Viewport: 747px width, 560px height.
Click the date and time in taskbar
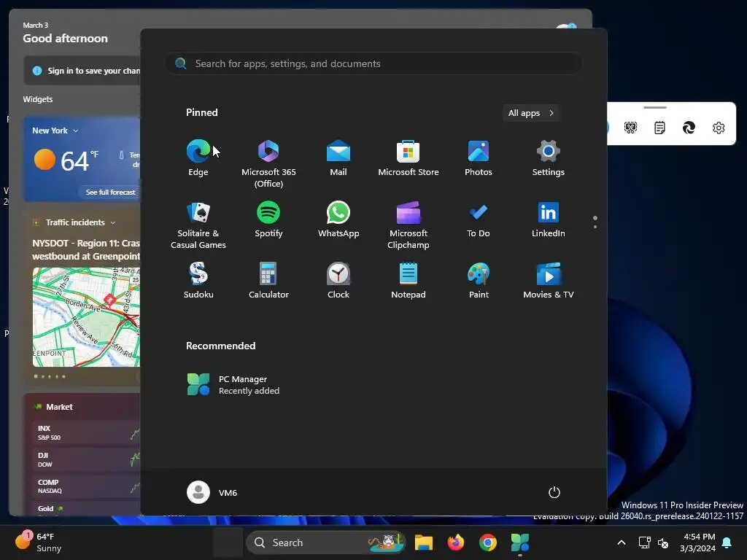pyautogui.click(x=697, y=542)
